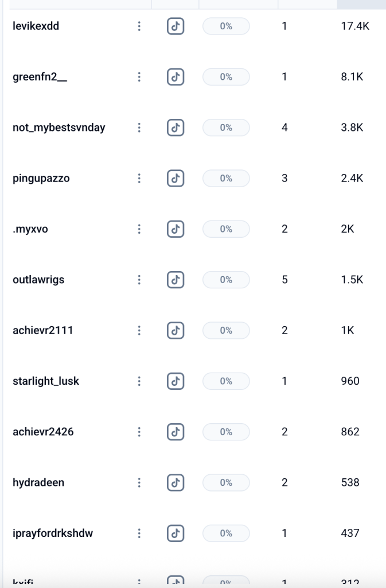Screen dimensions: 386x588
Task: Click TikTok icon beside not_mybestsvnday
Action: [176, 127]
